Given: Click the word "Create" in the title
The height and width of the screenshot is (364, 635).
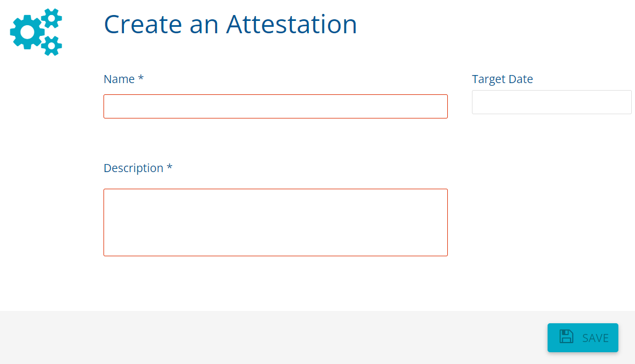Looking at the screenshot, I should pyautogui.click(x=143, y=24).
